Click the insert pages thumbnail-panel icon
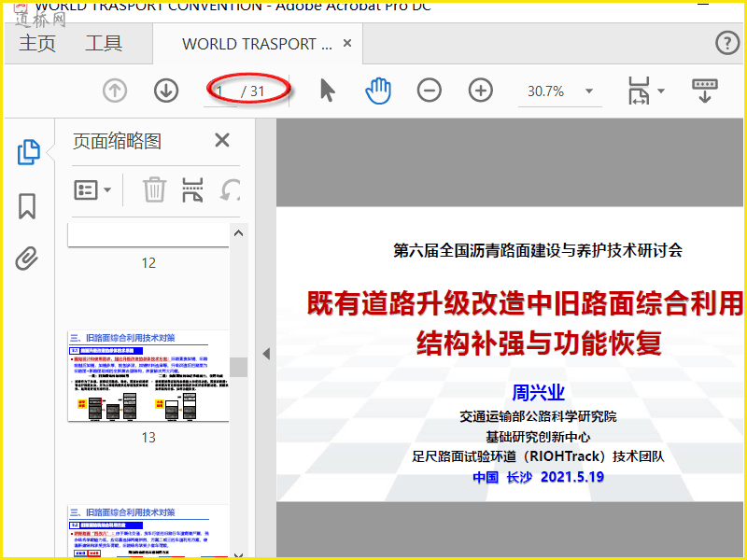Screen dimensions: 747x560 click(192, 190)
